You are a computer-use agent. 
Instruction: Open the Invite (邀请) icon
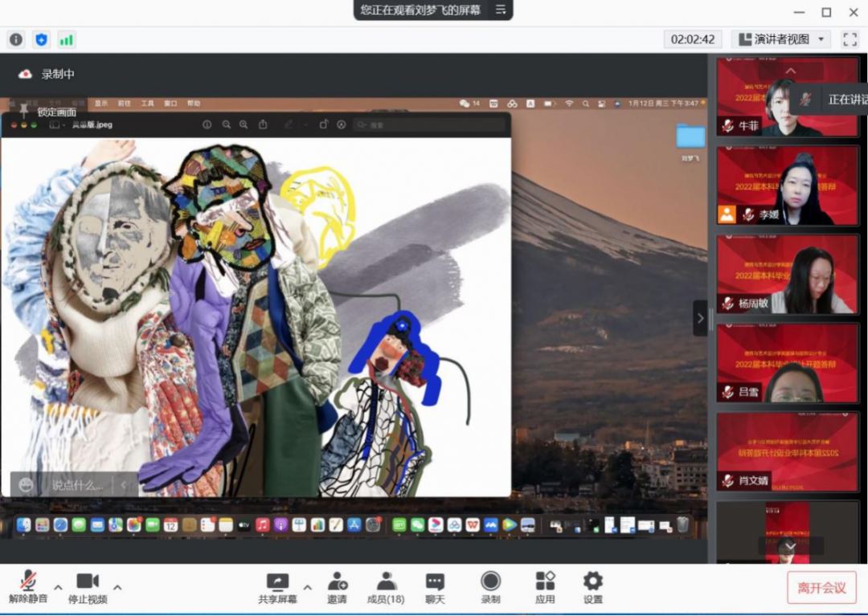[x=337, y=587]
